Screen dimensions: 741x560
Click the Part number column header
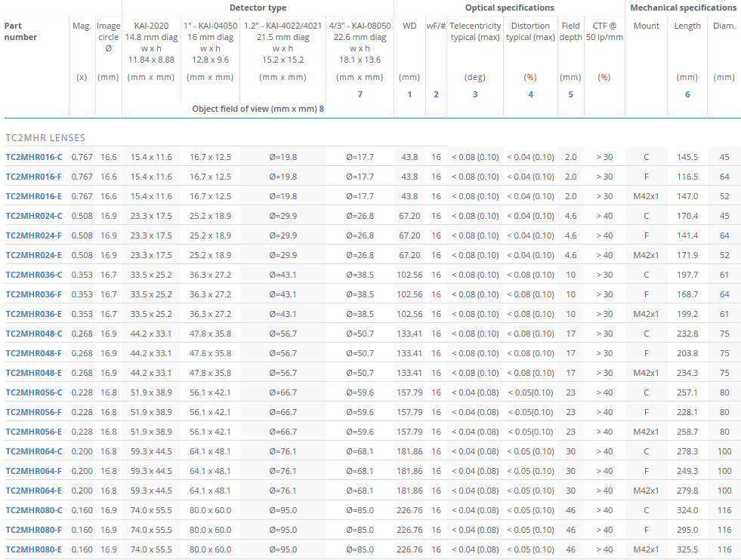21,31
